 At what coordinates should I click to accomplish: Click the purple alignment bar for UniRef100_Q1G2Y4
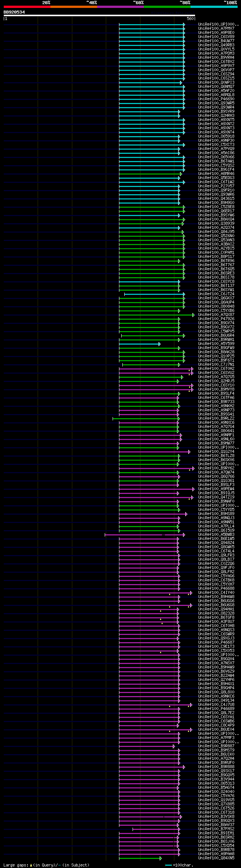[x=155, y=452]
